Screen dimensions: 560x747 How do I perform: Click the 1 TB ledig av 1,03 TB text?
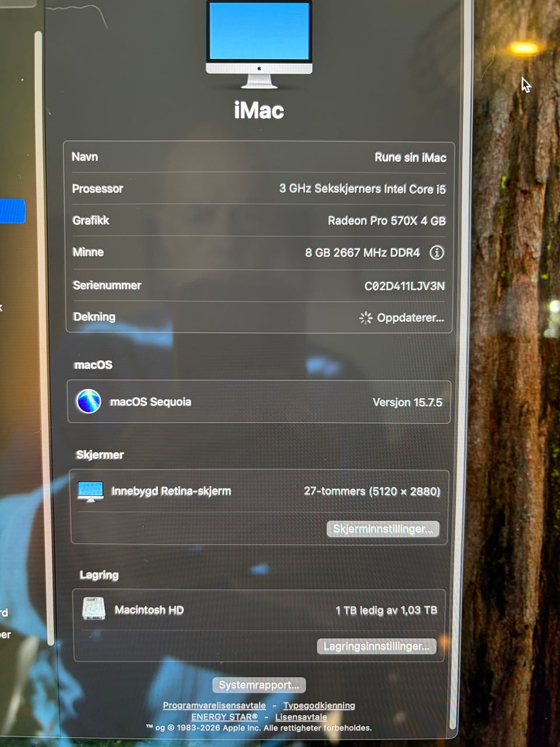tap(386, 610)
